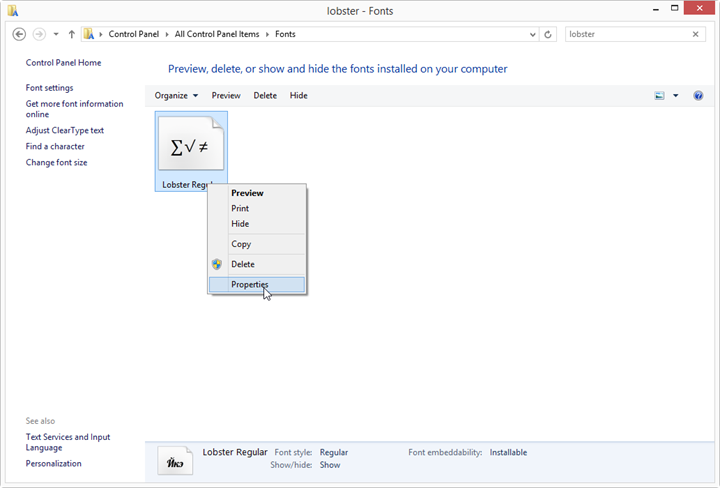Expand the address bar history dropdown
The width and height of the screenshot is (720, 488).
530,34
